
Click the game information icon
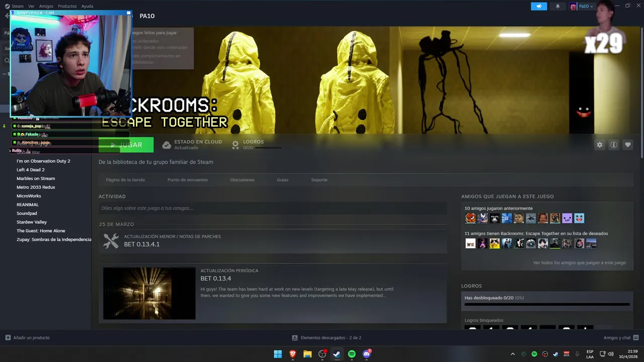coord(614,145)
